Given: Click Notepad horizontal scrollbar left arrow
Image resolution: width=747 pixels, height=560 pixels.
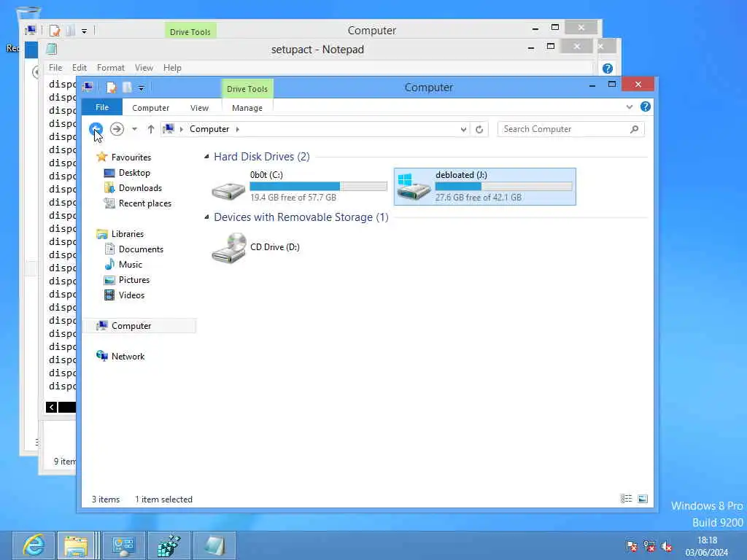Looking at the screenshot, I should [x=52, y=407].
